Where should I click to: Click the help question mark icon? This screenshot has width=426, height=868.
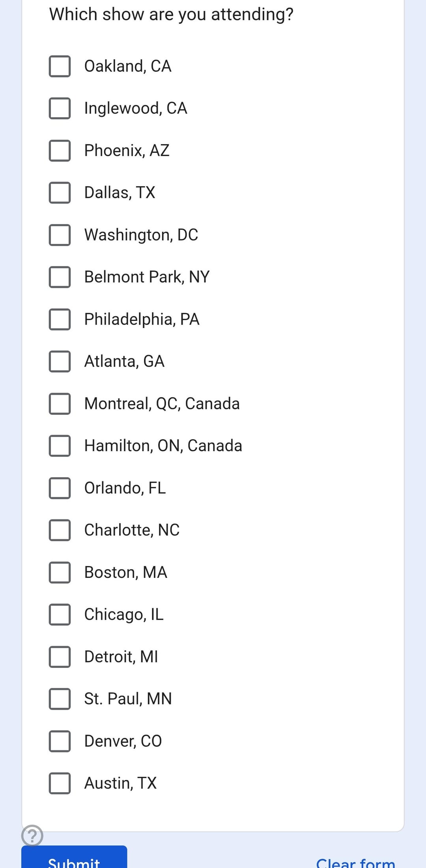point(32,835)
